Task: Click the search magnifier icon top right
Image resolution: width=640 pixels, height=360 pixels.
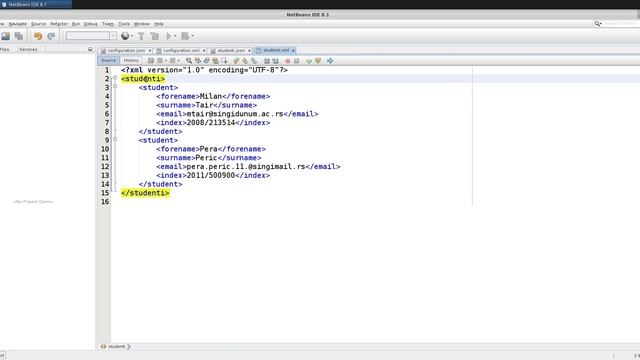Action: click(x=598, y=24)
